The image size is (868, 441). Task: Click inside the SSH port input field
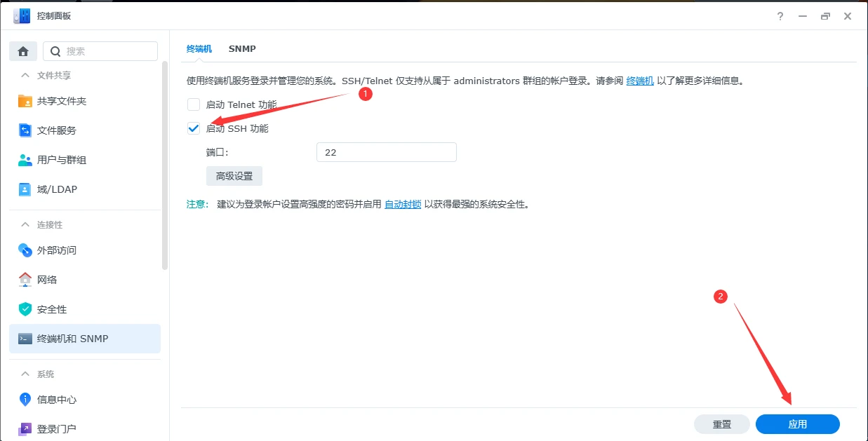pos(386,151)
